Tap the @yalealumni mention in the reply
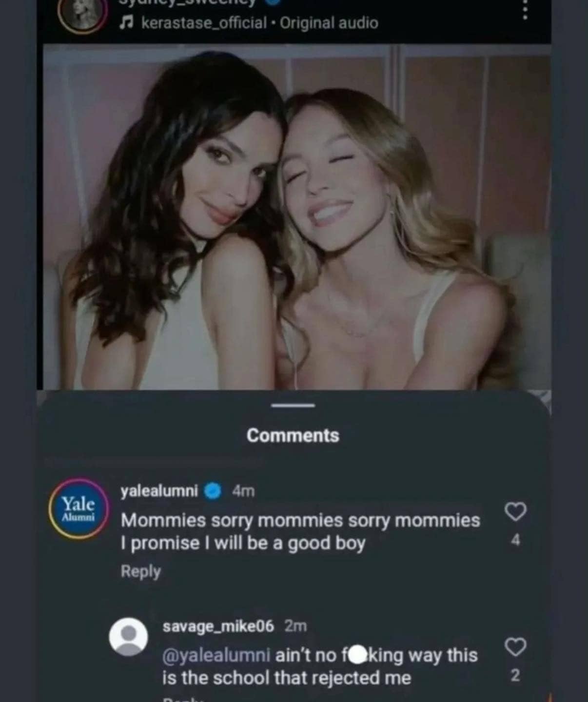588x702 pixels. (x=216, y=656)
